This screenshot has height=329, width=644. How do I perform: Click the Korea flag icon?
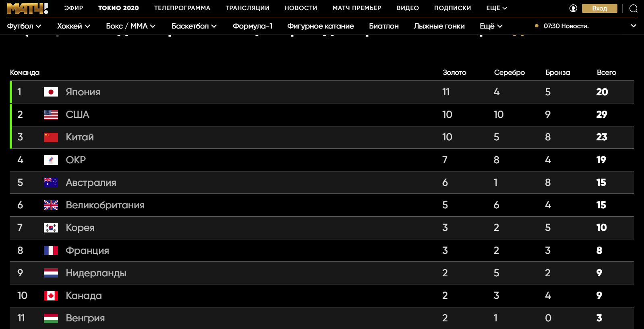coord(51,228)
